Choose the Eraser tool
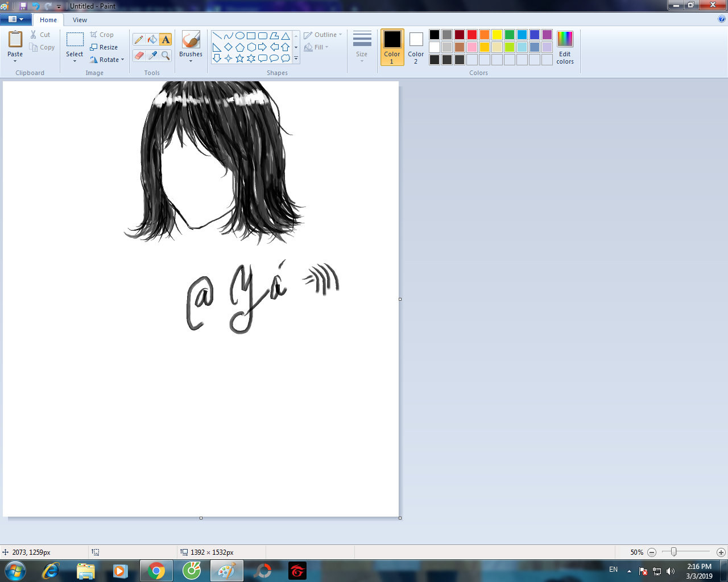The width and height of the screenshot is (728, 582). pos(139,55)
